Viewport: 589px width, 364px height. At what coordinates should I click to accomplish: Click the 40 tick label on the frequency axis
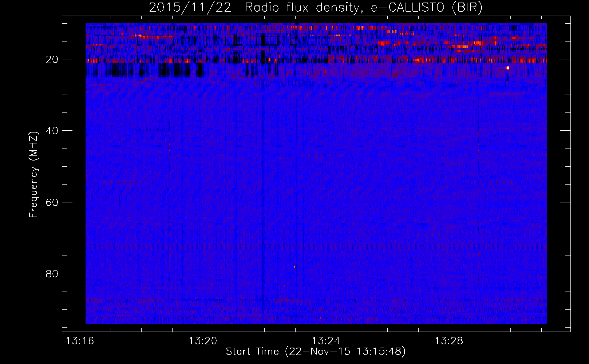coord(52,131)
